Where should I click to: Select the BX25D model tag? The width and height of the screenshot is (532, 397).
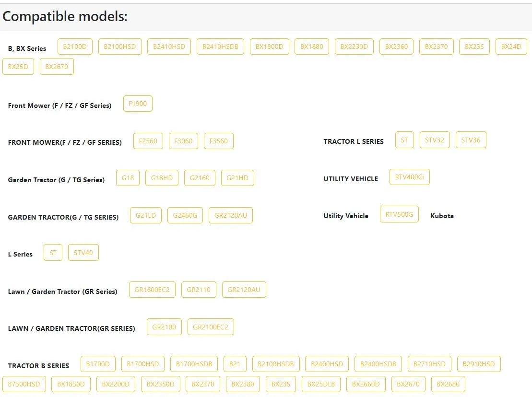tap(18, 67)
